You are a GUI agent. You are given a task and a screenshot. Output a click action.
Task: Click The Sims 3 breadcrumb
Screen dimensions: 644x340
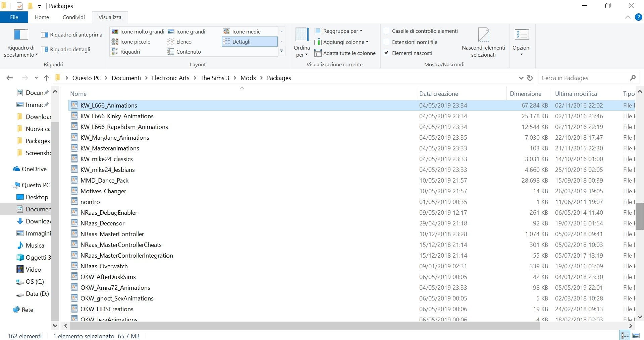click(215, 78)
